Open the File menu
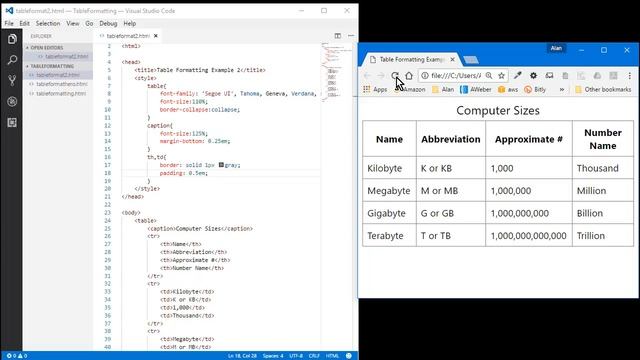 9,24
